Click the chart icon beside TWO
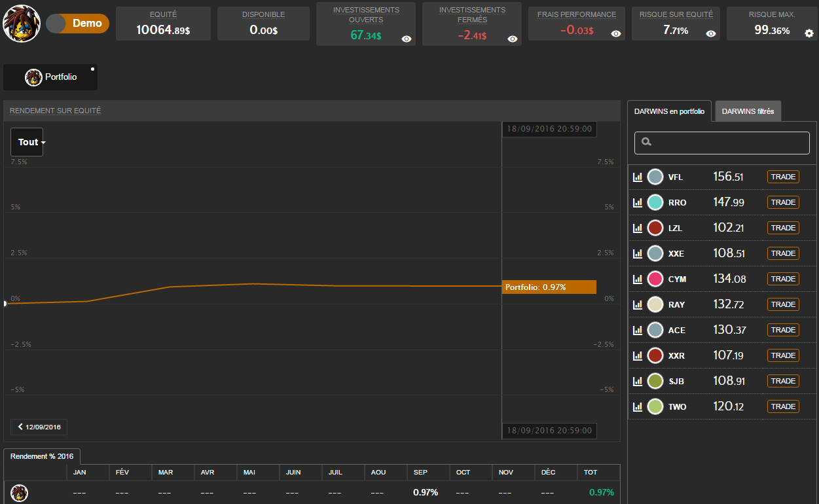Viewport: 819px width, 504px height. (637, 406)
